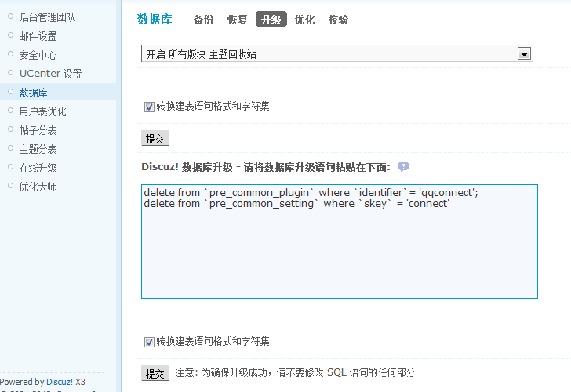Switch to the 备份 tab
The width and height of the screenshot is (571, 392).
[204, 20]
